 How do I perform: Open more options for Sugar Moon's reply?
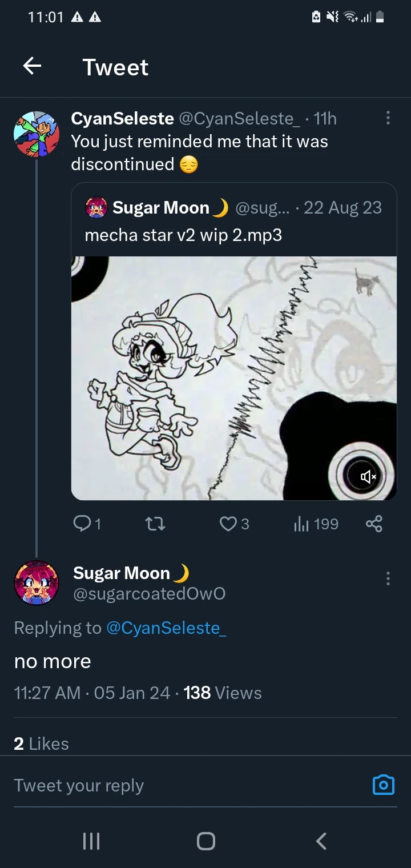[388, 578]
